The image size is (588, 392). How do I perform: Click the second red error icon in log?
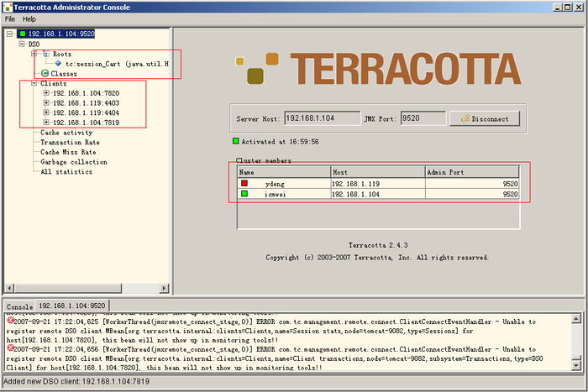coord(10,348)
